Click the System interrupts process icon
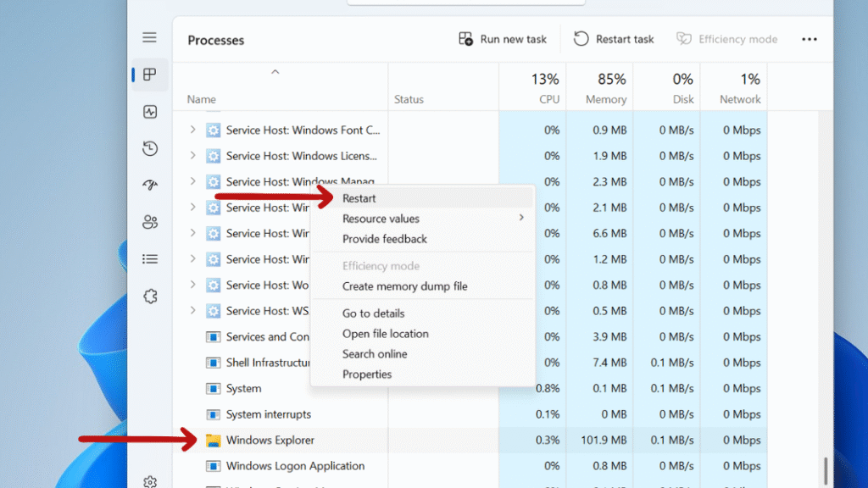 pyautogui.click(x=213, y=414)
